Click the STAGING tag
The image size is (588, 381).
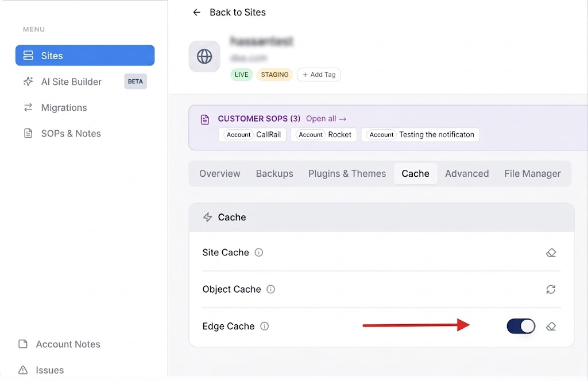coord(274,75)
